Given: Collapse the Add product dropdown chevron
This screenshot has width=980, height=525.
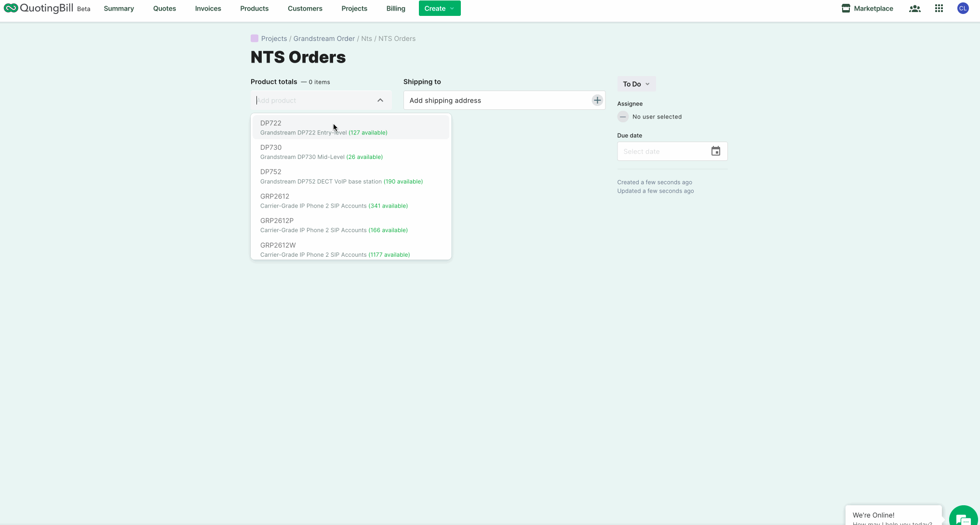Looking at the screenshot, I should point(380,100).
